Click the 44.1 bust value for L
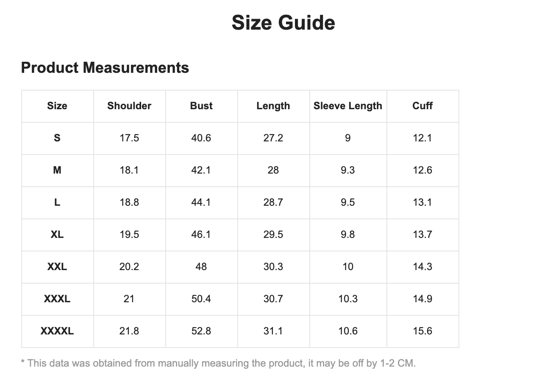This screenshot has height=392, width=539. 201,202
